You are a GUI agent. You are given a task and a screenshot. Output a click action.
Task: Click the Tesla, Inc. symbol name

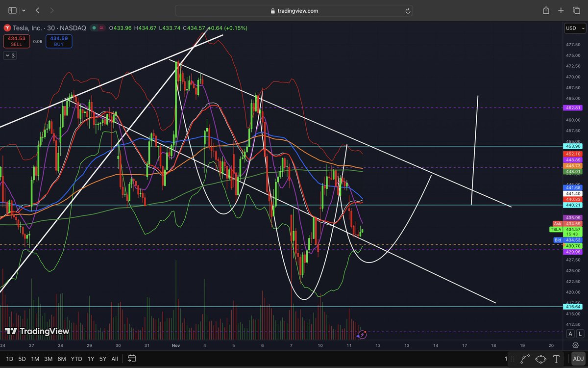click(28, 28)
